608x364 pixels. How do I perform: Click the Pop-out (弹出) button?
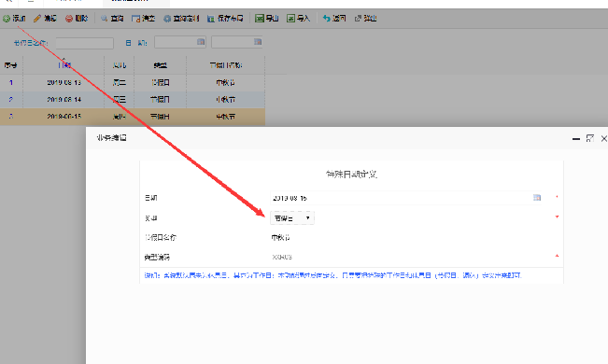(366, 19)
